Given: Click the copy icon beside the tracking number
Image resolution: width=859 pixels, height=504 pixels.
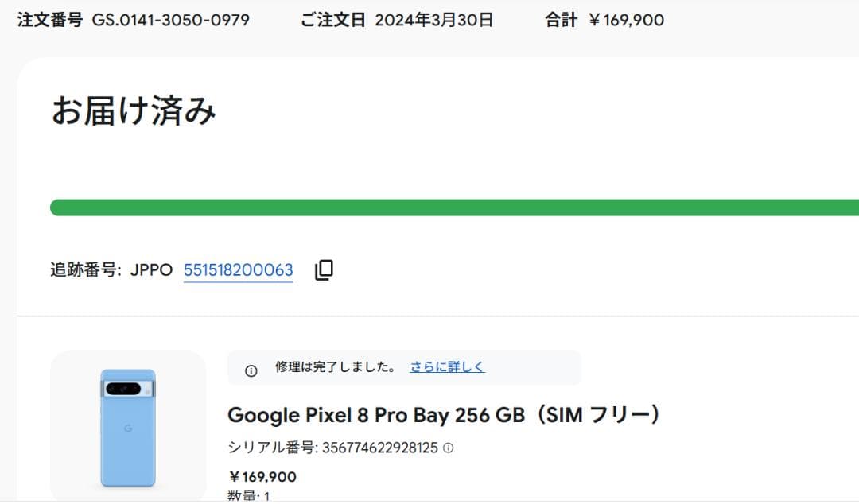Looking at the screenshot, I should point(323,270).
